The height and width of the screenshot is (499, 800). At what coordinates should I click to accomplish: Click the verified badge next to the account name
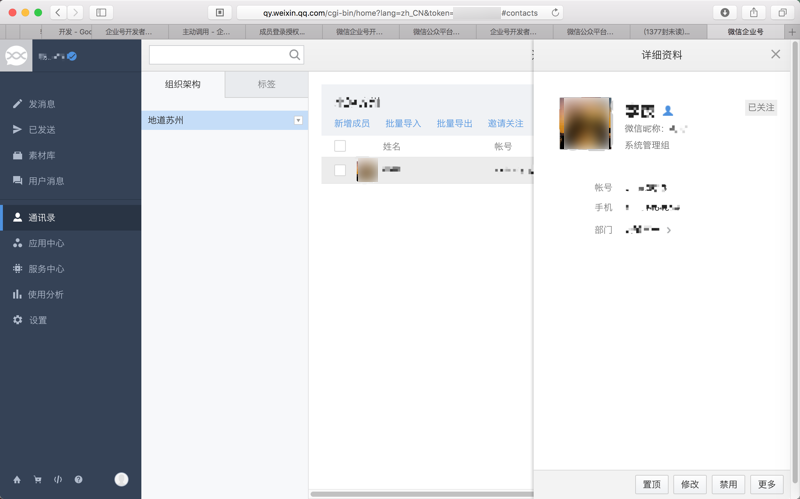(72, 56)
